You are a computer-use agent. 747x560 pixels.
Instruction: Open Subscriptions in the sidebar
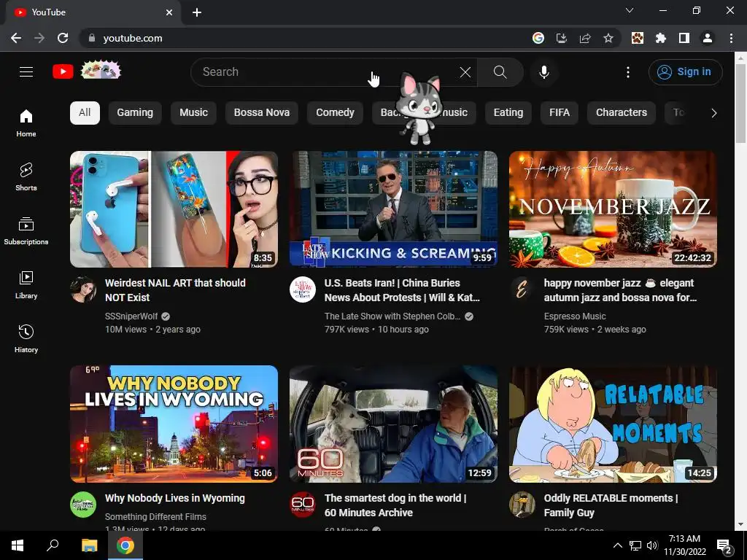point(26,231)
